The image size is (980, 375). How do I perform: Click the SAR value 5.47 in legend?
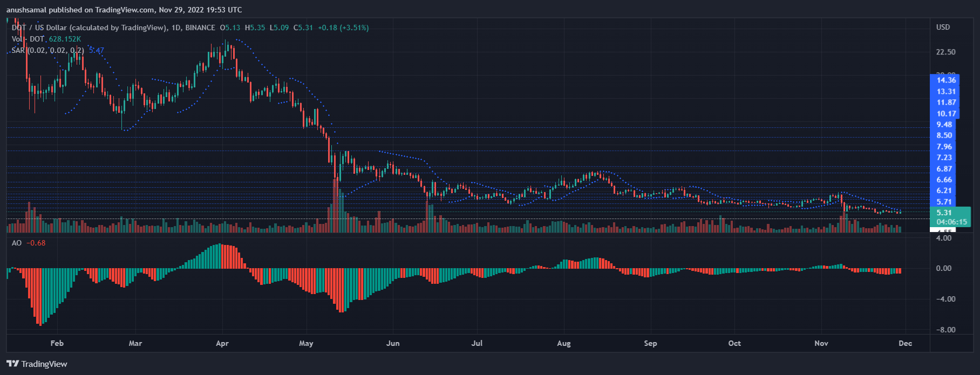tap(97, 50)
